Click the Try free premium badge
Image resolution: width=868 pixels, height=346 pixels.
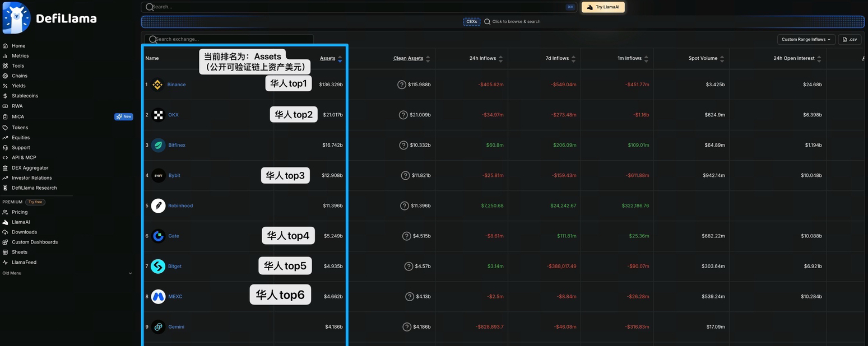(x=35, y=202)
